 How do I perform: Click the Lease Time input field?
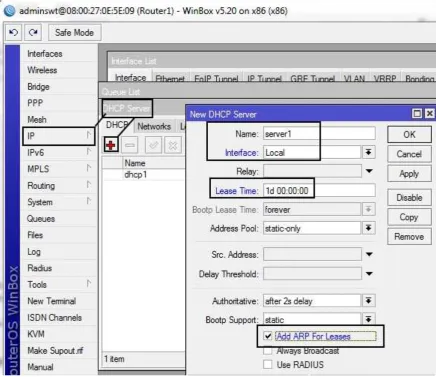tap(319, 191)
